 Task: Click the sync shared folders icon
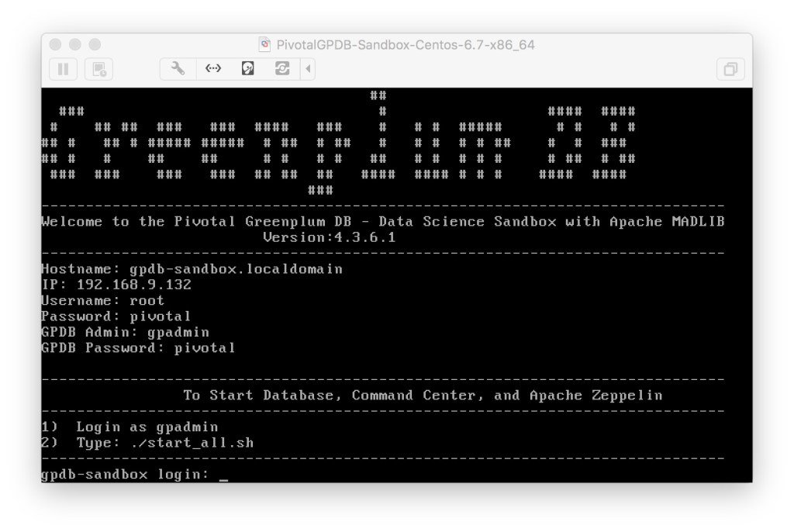point(282,68)
